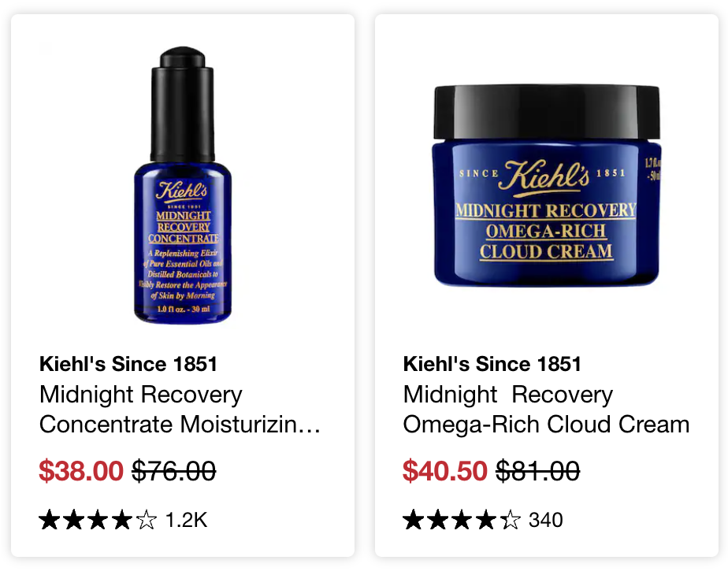Click the fourth star of the cloud cream rating
The width and height of the screenshot is (728, 575).
[486, 519]
